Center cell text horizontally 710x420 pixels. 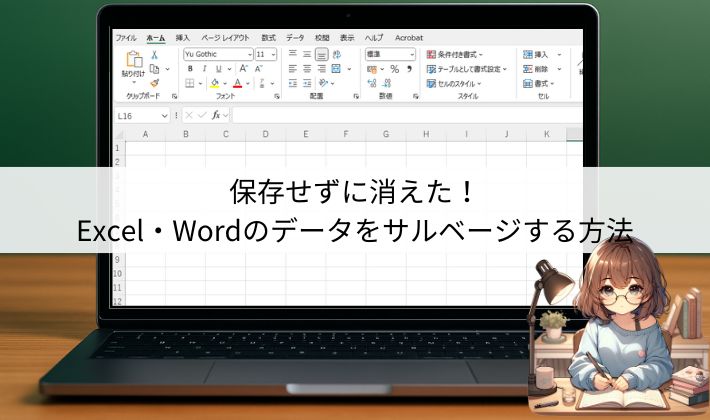307,69
